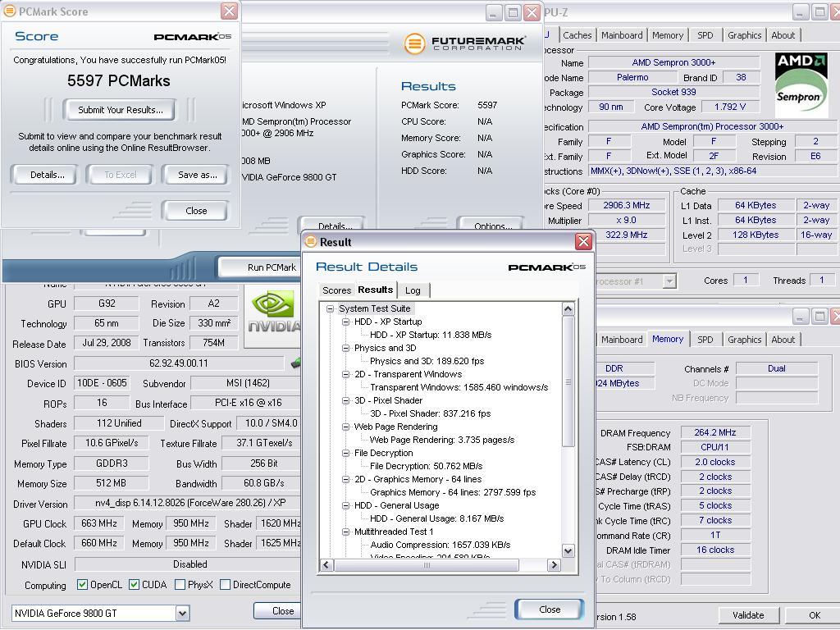Click the scroll down arrow in result tree
The width and height of the screenshot is (840, 630).
pyautogui.click(x=568, y=550)
